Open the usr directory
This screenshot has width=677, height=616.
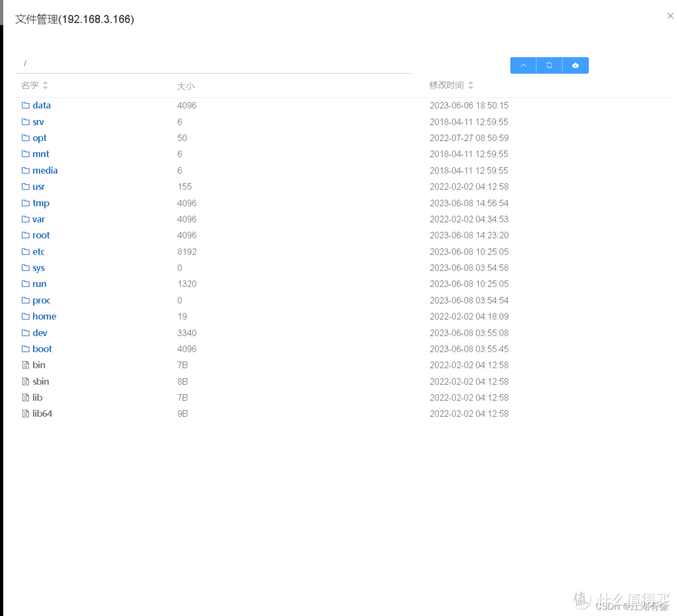pos(38,186)
